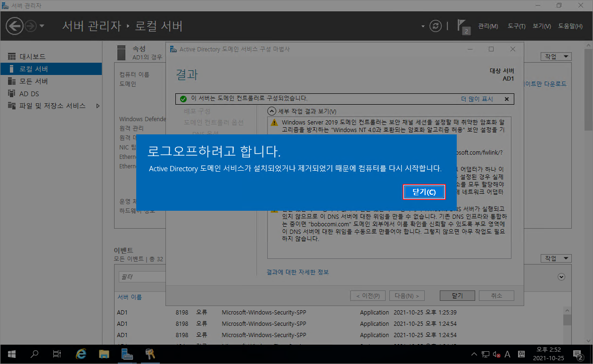Sort by 서버 이름 column header
593x364 pixels.
(130, 297)
